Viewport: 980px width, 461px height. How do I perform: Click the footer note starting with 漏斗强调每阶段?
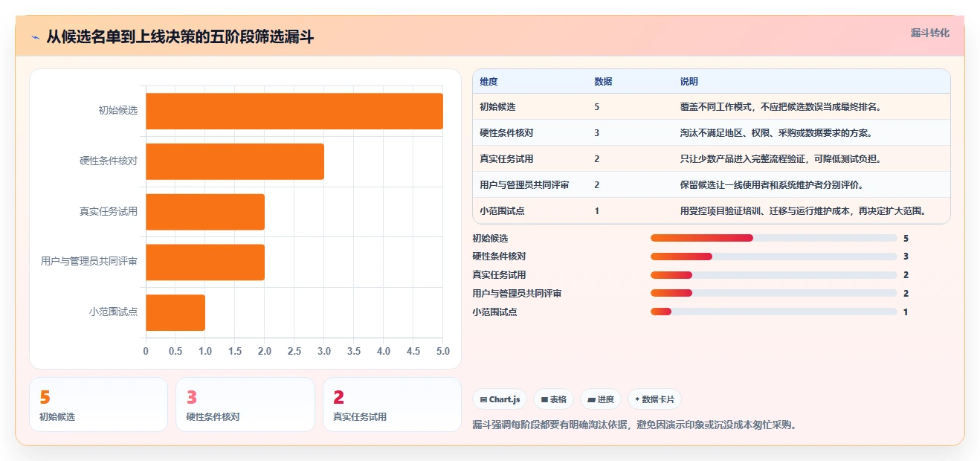(x=634, y=425)
